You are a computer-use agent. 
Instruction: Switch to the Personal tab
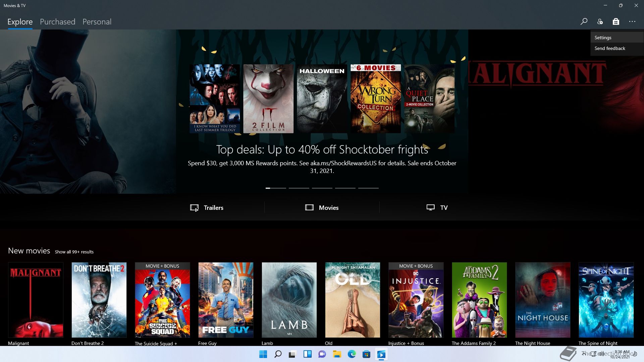[x=97, y=22]
